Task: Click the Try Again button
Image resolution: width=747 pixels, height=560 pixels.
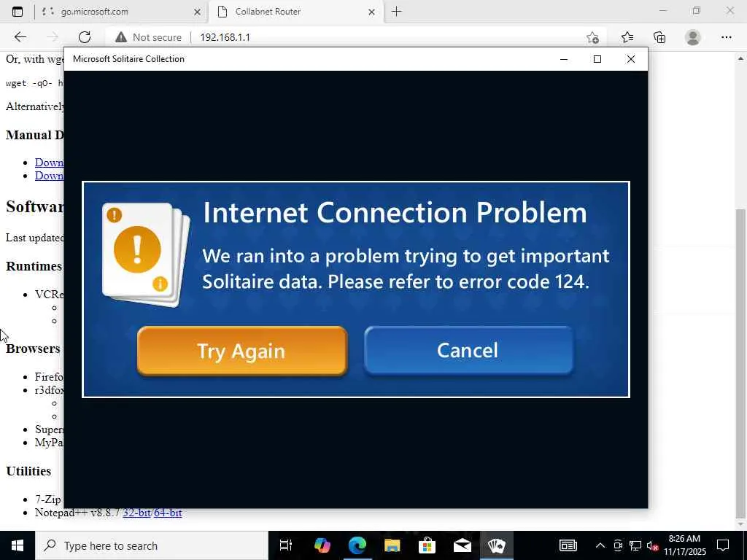Action: [242, 351]
